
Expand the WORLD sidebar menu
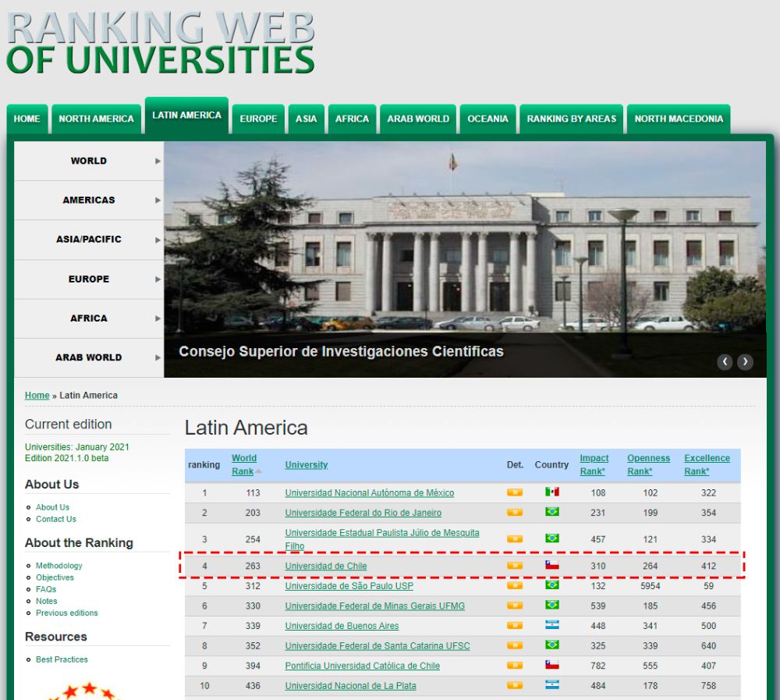point(88,161)
